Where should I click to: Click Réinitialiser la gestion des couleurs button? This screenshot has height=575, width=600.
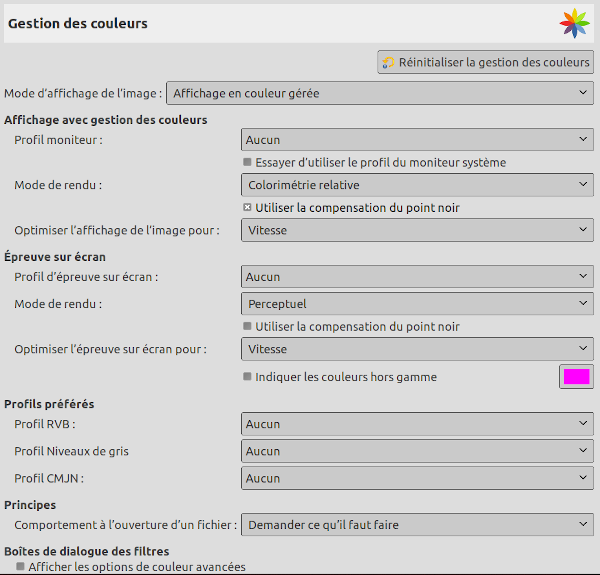click(x=486, y=62)
